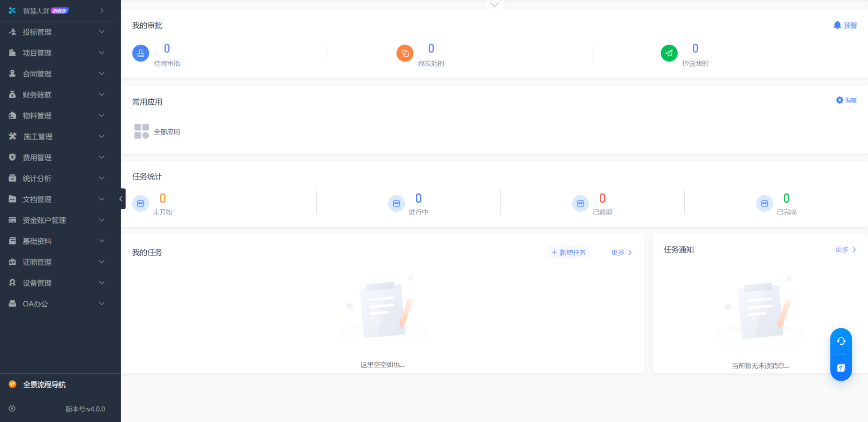Click the 新增任务 button
Viewport: 868px width, 422px height.
coord(569,252)
